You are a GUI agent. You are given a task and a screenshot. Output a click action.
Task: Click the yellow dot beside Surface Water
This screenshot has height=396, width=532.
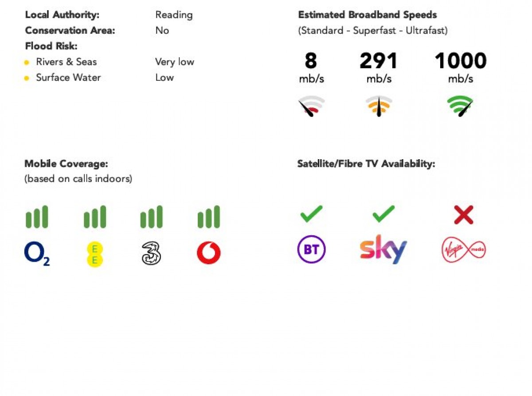coord(27,78)
